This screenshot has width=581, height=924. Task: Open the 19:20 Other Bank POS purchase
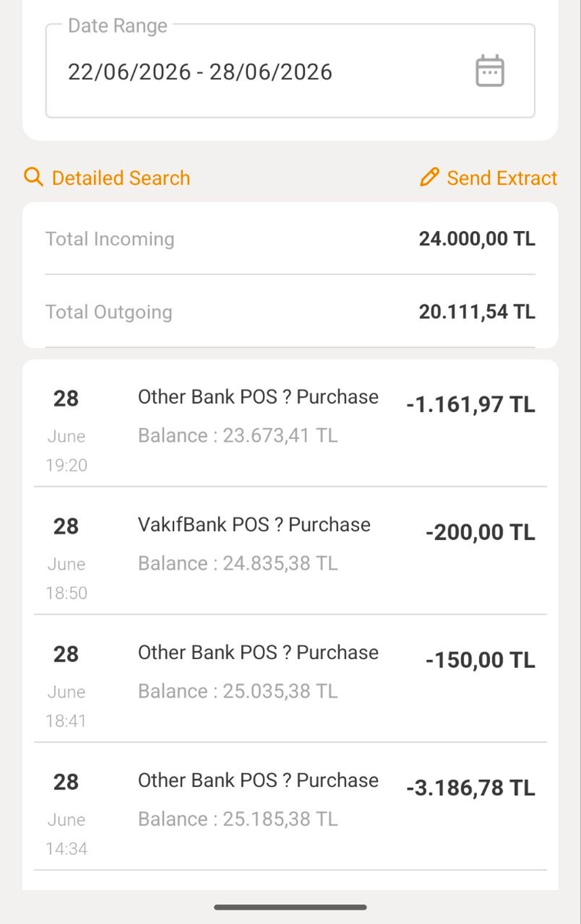tap(290, 423)
